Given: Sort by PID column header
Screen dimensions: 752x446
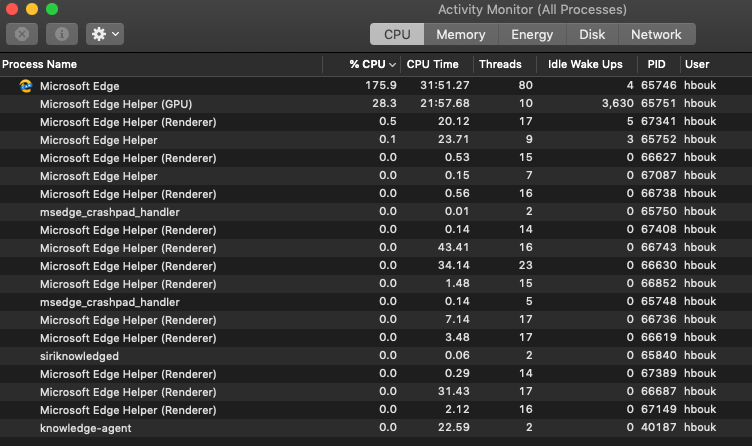Looking at the screenshot, I should point(658,64).
